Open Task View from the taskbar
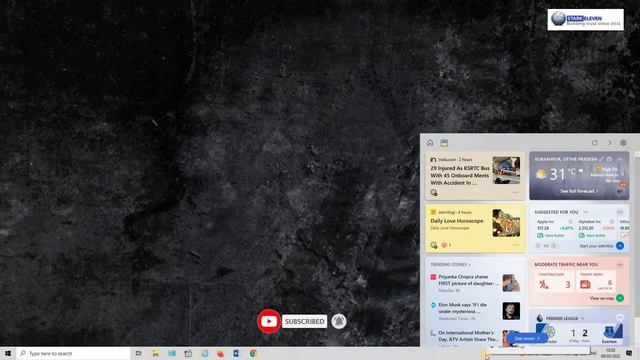The width and height of the screenshot is (640, 360). tap(139, 353)
